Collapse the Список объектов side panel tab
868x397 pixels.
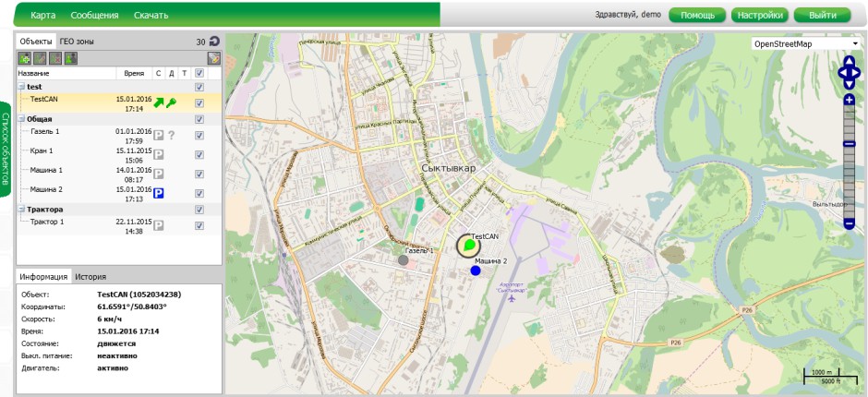(5, 149)
